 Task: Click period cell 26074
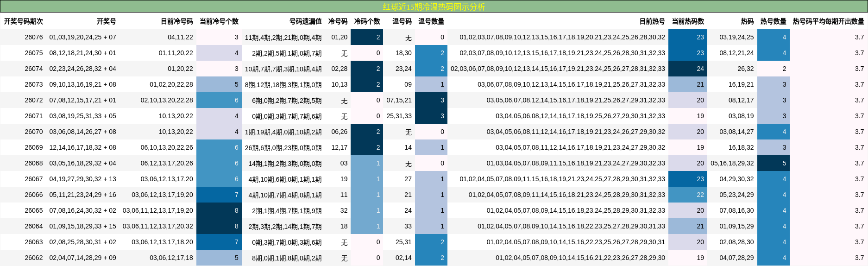click(x=34, y=69)
